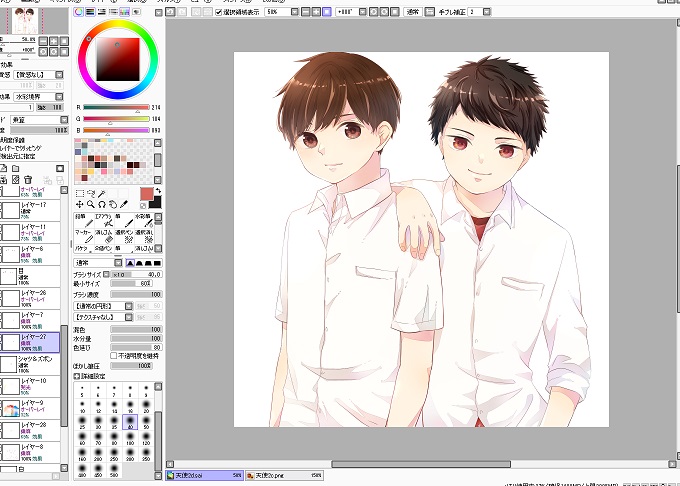
Task: Toggle the swatches panel icon
Action: coord(124,12)
